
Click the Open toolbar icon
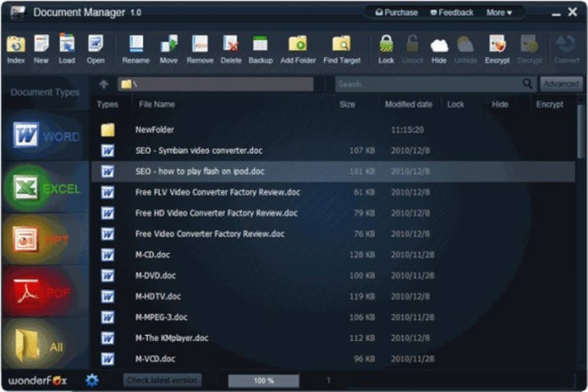click(x=95, y=44)
